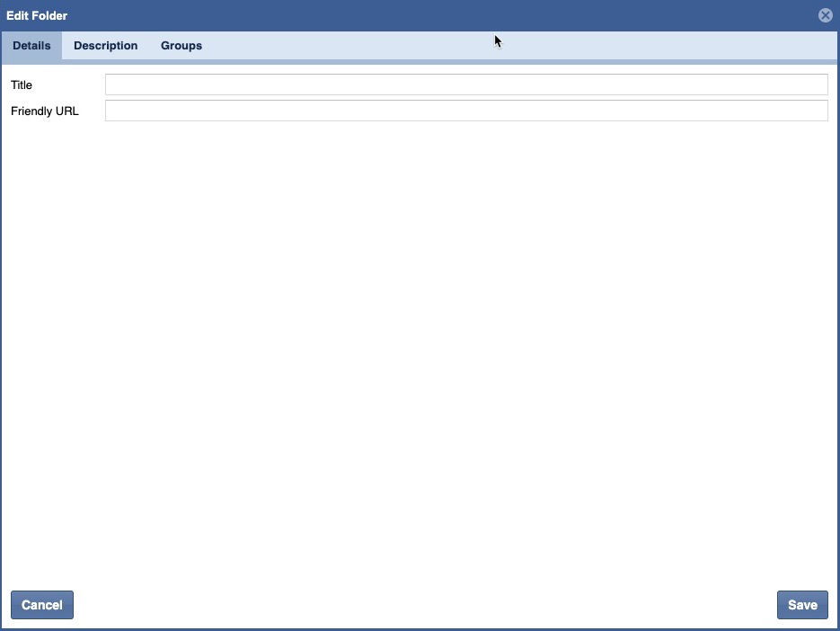This screenshot has height=631, width=840.
Task: Switch to the Details tab
Action: click(x=31, y=46)
